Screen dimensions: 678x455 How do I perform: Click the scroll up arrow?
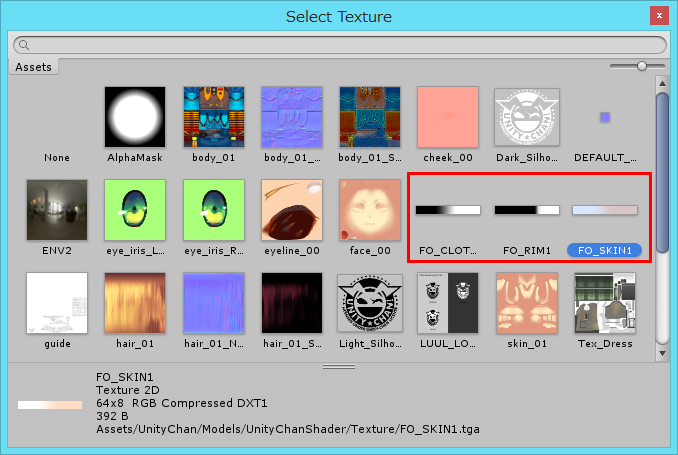(x=662, y=83)
